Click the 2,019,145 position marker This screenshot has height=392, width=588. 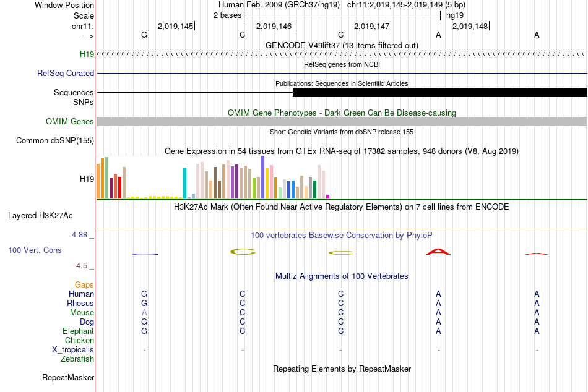pyautogui.click(x=176, y=26)
